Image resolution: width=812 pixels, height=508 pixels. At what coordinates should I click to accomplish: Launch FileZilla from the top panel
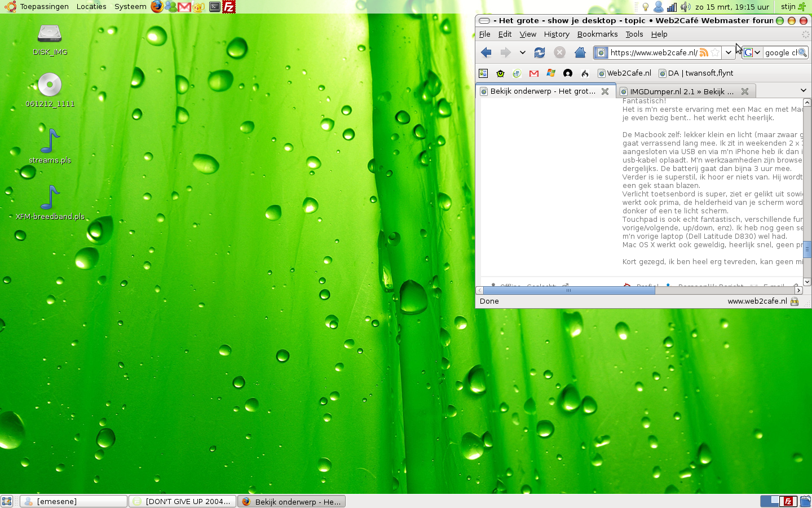229,7
